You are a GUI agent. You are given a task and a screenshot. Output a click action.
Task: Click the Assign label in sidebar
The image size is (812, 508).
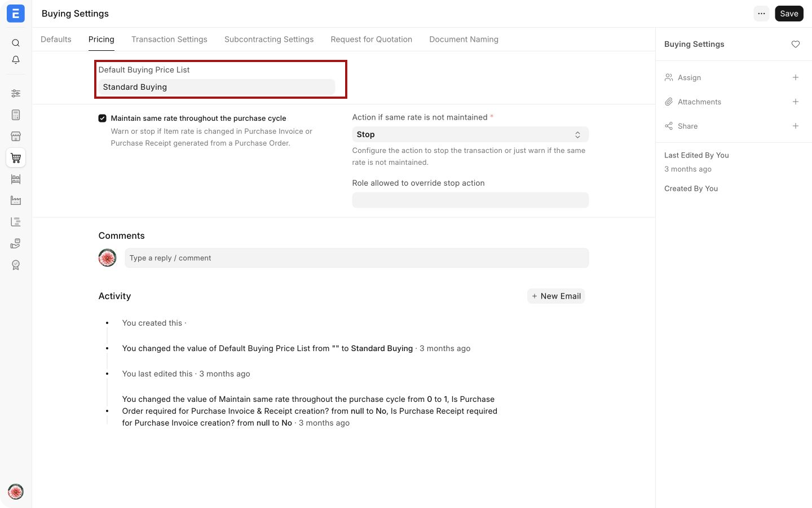[689, 77]
